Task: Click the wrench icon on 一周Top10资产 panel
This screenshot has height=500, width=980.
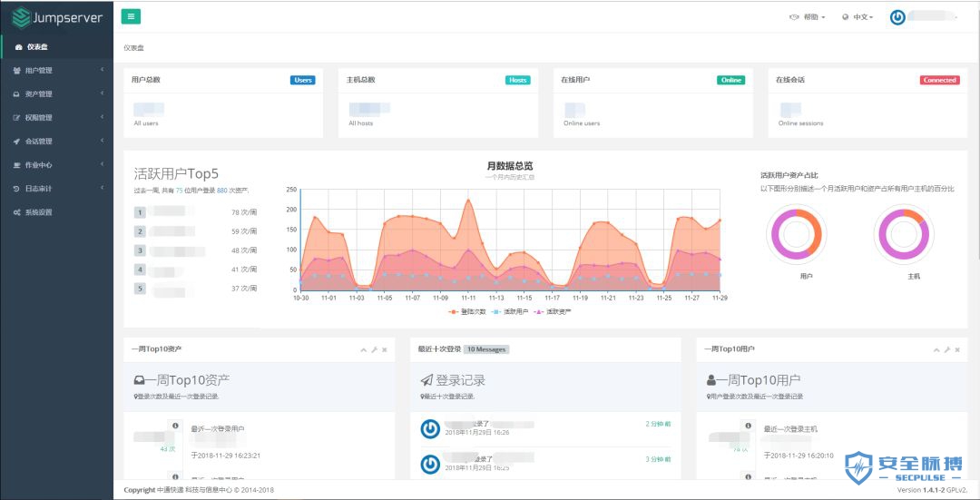Action: [374, 349]
